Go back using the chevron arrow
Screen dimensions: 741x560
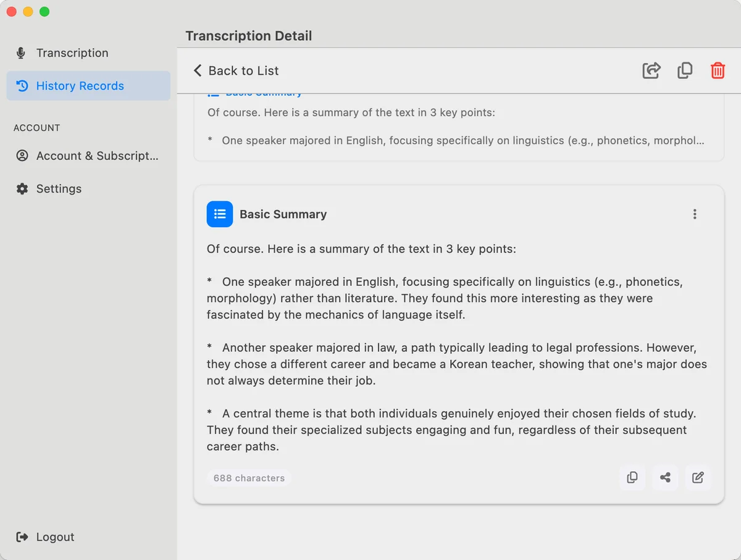click(198, 70)
